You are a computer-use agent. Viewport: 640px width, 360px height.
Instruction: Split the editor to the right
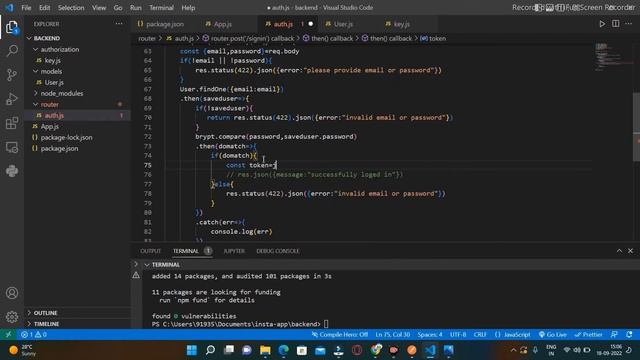(616, 24)
